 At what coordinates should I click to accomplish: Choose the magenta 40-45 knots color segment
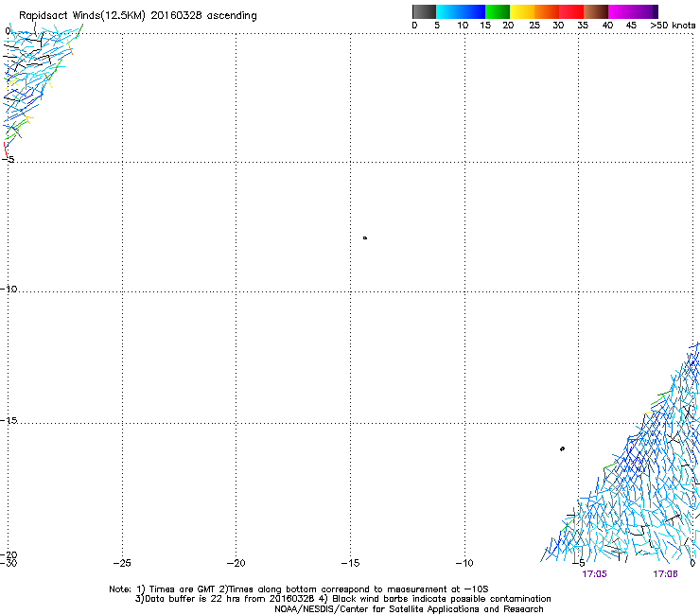pos(630,11)
